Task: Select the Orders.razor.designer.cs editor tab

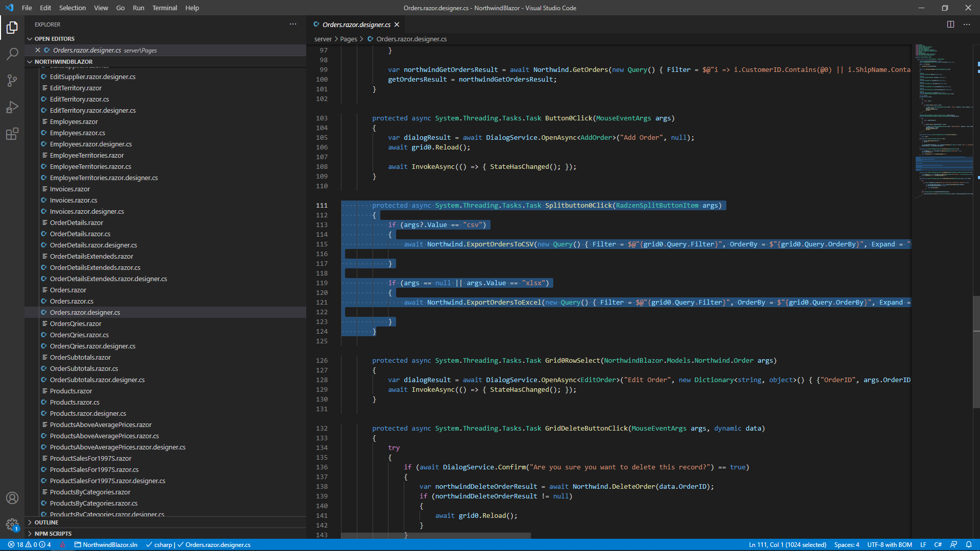Action: click(356, 24)
